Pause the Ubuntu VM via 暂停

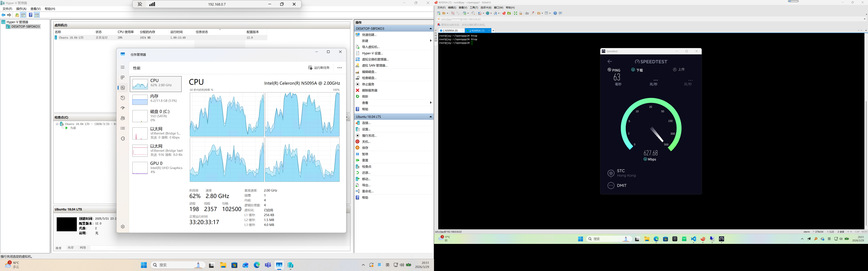(365, 154)
